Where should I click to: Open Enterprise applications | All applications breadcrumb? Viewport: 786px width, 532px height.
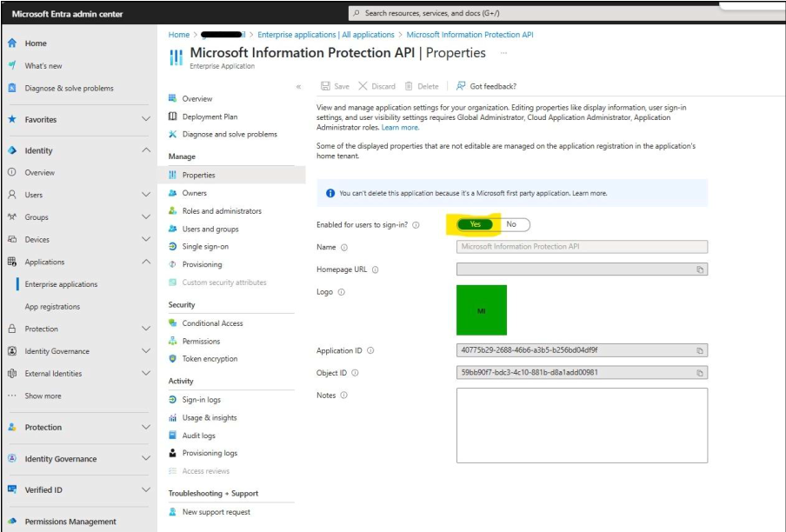coord(326,35)
